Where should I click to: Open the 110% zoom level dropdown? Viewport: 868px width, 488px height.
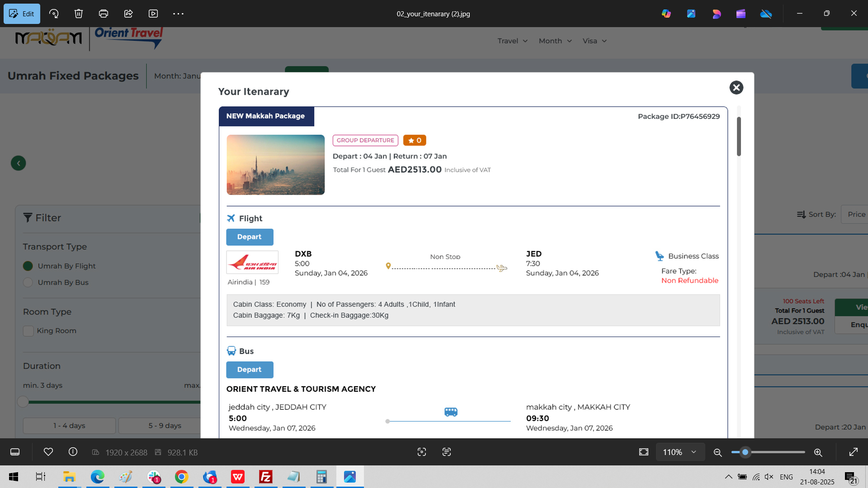click(680, 452)
